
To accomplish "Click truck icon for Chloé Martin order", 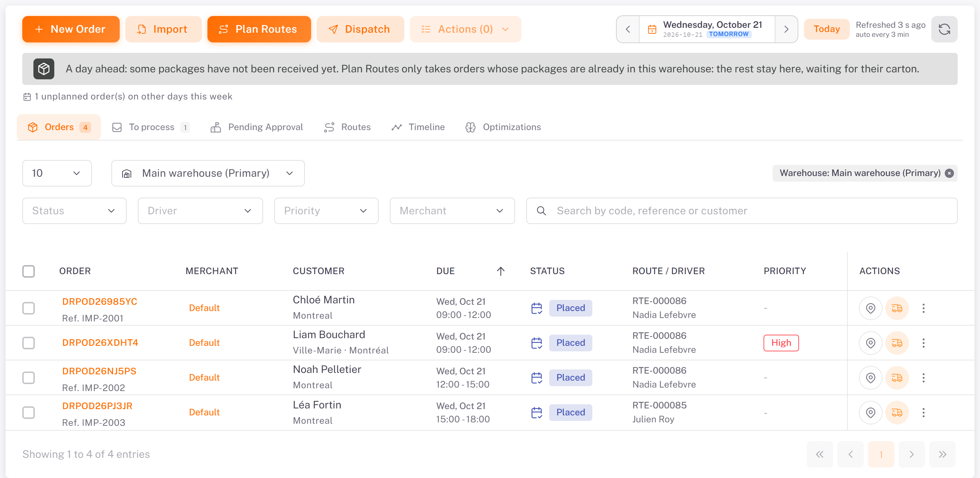I will point(897,308).
